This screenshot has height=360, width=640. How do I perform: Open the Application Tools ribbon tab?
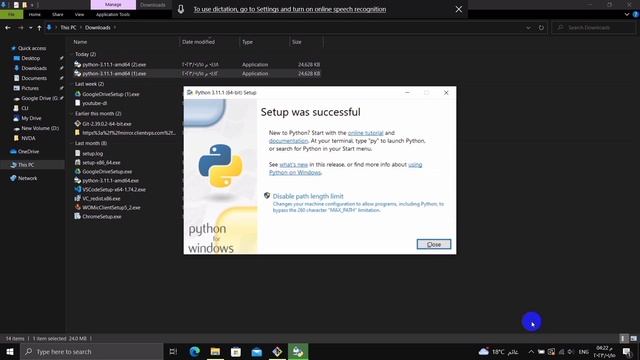(113, 14)
